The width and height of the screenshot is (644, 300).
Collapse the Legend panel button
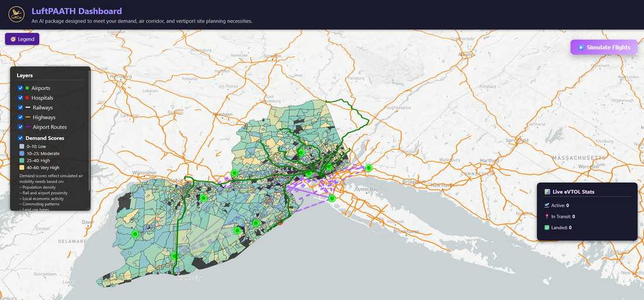point(22,39)
